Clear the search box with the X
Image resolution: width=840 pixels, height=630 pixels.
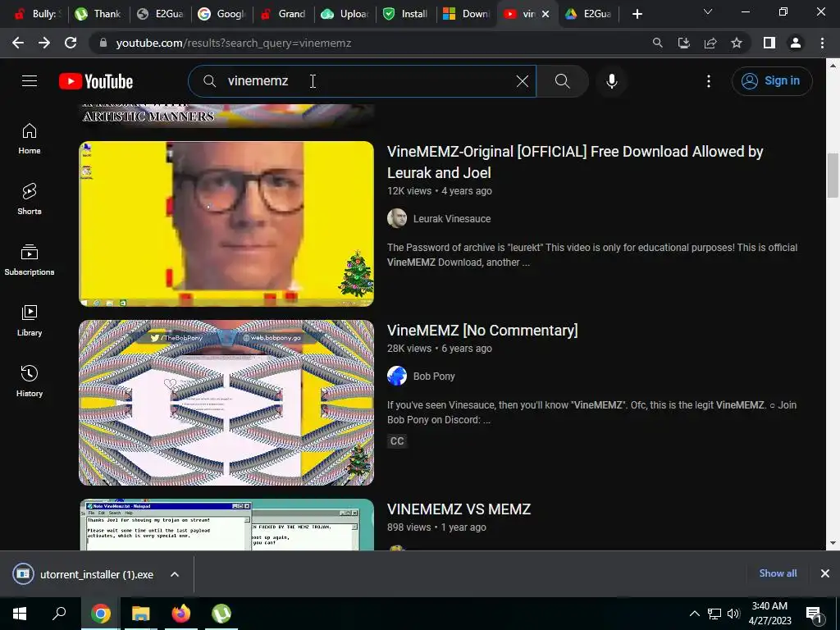(x=523, y=81)
